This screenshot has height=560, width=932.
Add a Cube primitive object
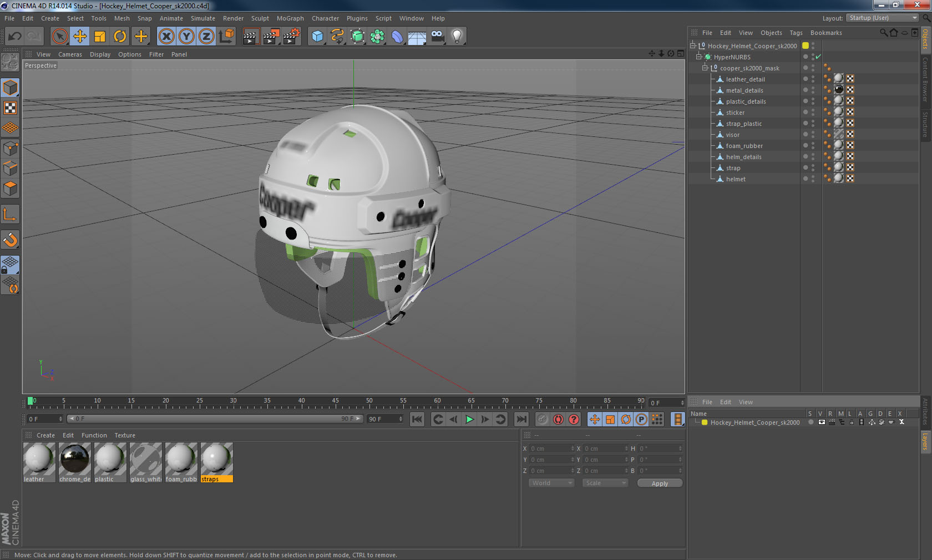[317, 37]
